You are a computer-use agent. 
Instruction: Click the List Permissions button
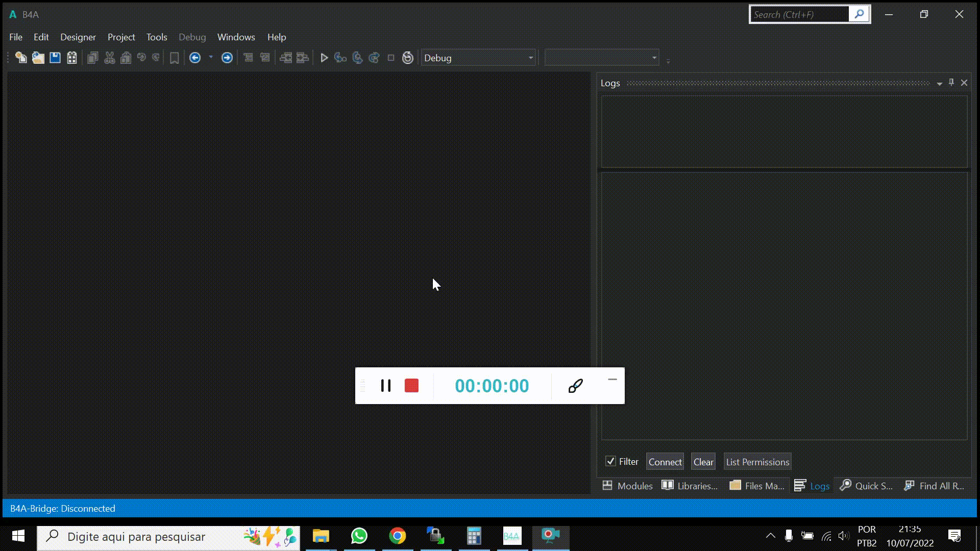click(x=757, y=462)
